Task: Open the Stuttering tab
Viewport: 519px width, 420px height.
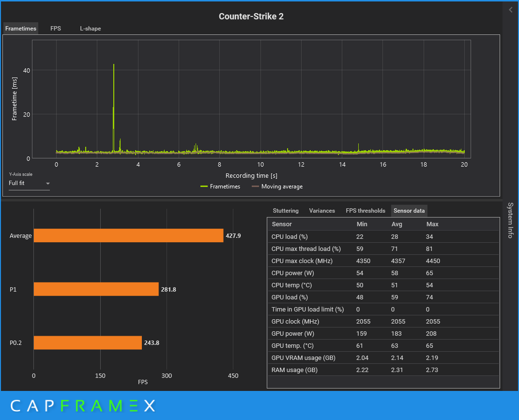Action: (x=286, y=211)
